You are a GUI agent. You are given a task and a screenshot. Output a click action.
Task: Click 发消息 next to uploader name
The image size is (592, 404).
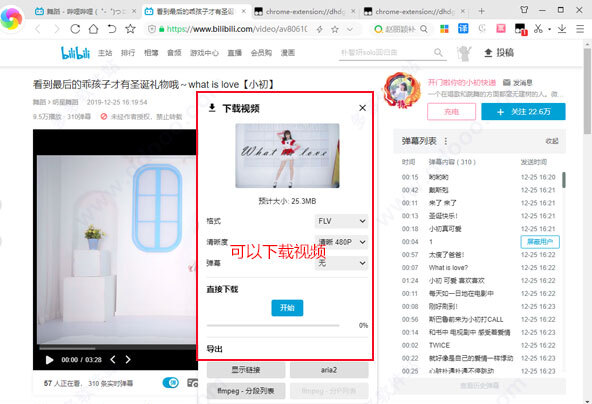518,82
